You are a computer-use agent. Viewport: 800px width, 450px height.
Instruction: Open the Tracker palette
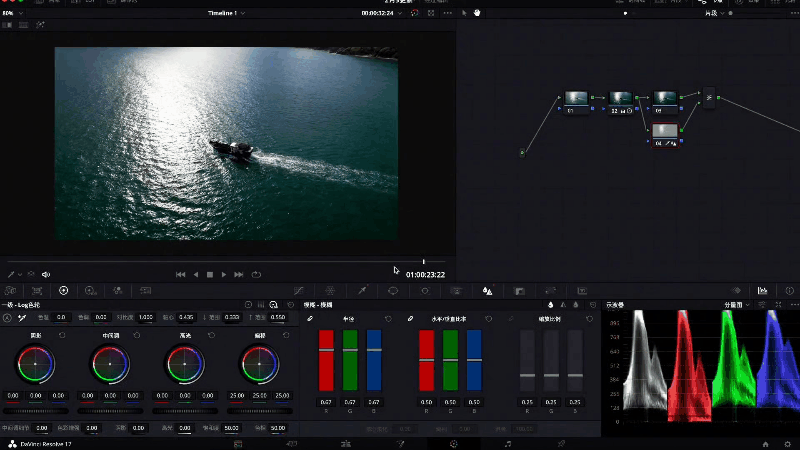coord(424,291)
